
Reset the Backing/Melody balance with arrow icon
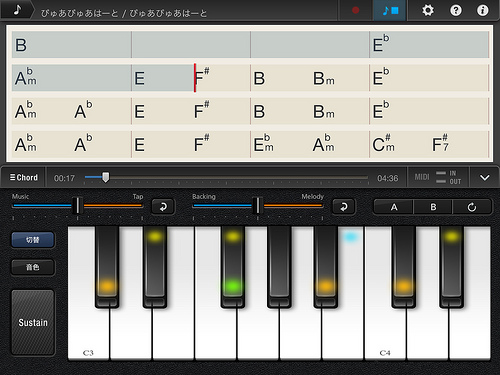tap(343, 207)
